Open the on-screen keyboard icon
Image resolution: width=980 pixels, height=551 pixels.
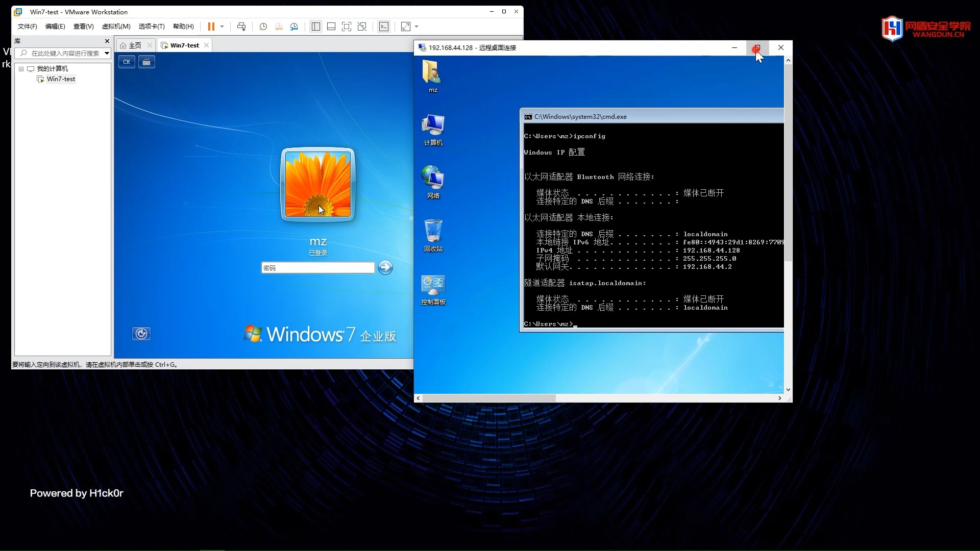(x=146, y=62)
